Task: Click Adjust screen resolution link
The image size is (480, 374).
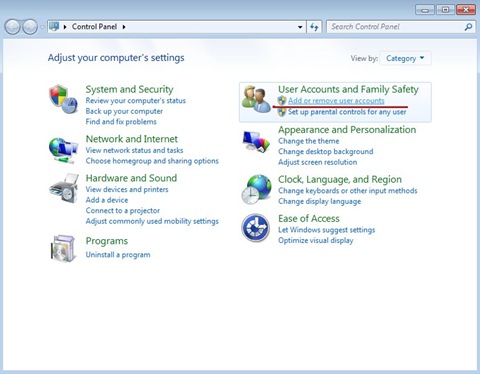Action: pyautogui.click(x=318, y=162)
